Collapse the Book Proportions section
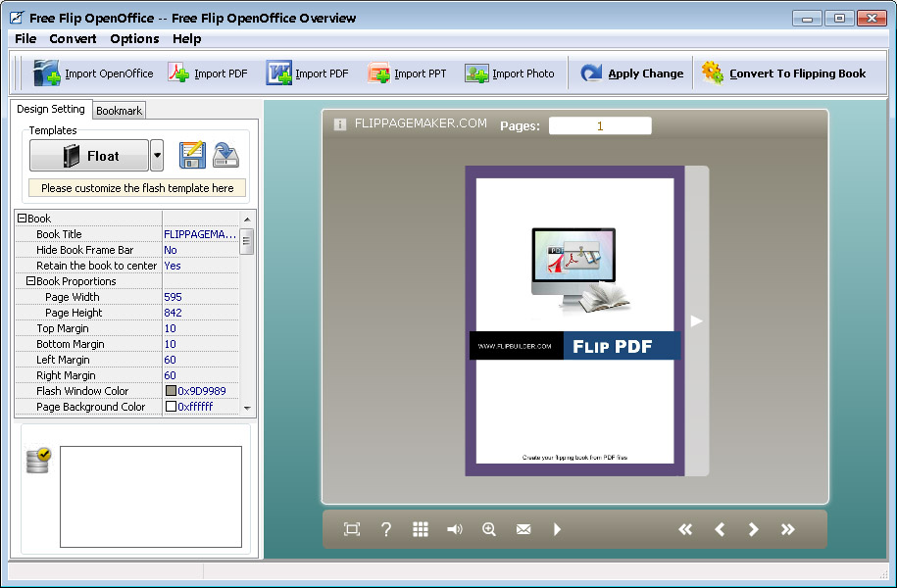Screen dimensions: 897x588 31,281
